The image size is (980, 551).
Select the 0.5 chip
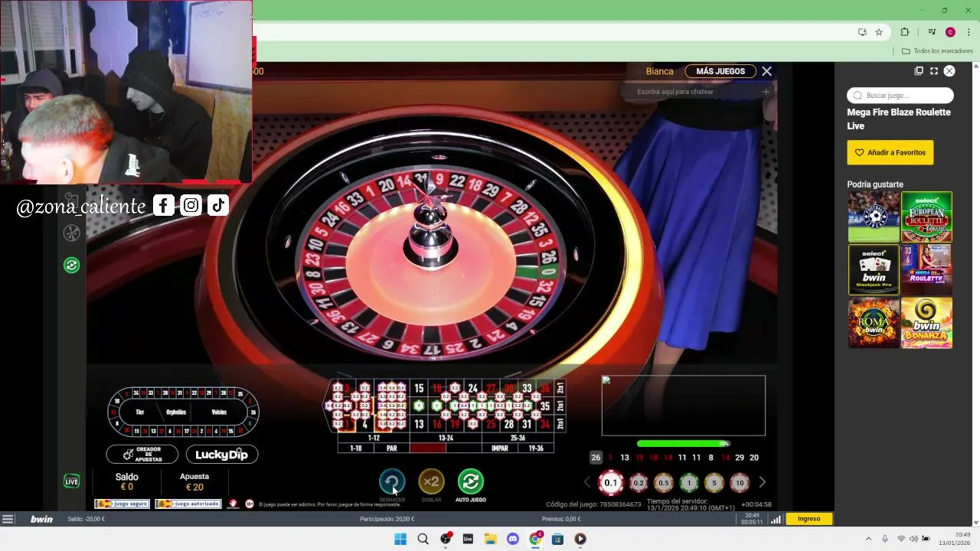click(x=664, y=483)
